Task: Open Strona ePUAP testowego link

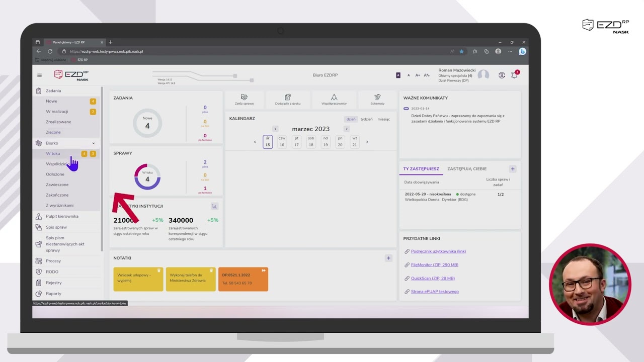Action: coord(435,292)
